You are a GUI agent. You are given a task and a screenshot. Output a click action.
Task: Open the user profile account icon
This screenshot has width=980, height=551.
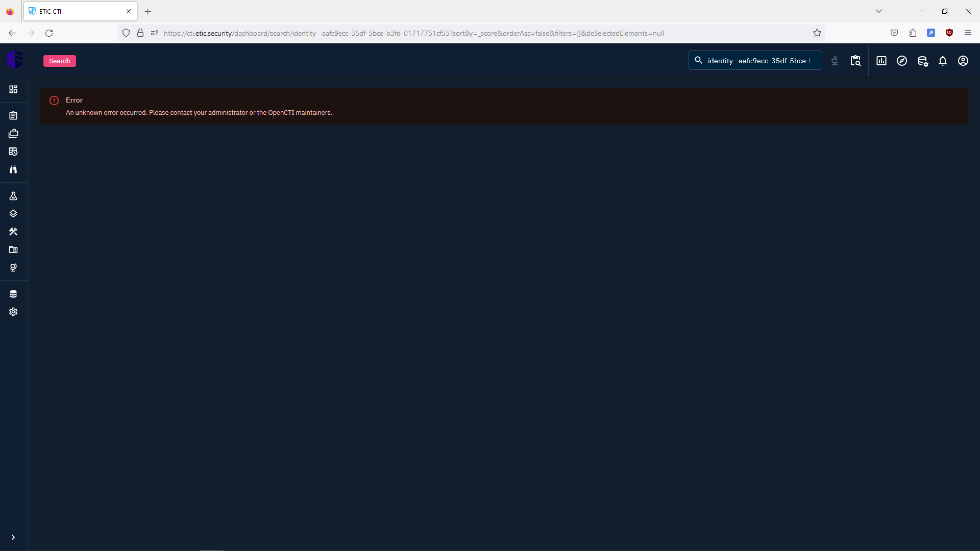pyautogui.click(x=964, y=61)
